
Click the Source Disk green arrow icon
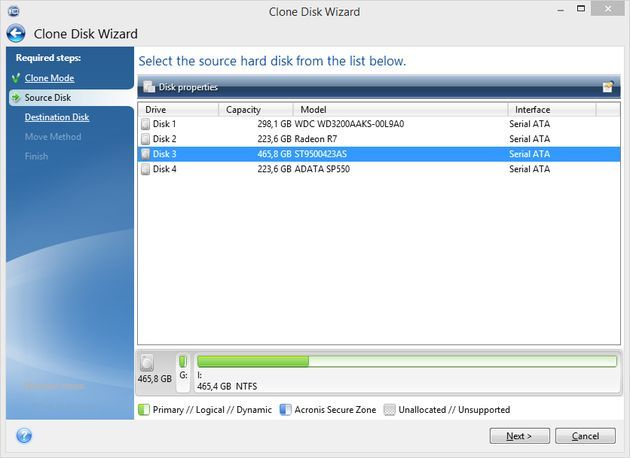click(16, 98)
